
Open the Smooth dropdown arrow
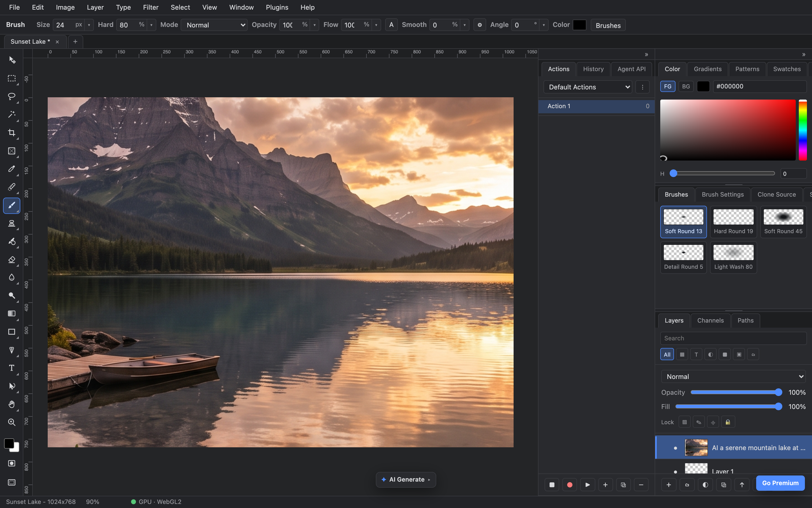pos(465,25)
